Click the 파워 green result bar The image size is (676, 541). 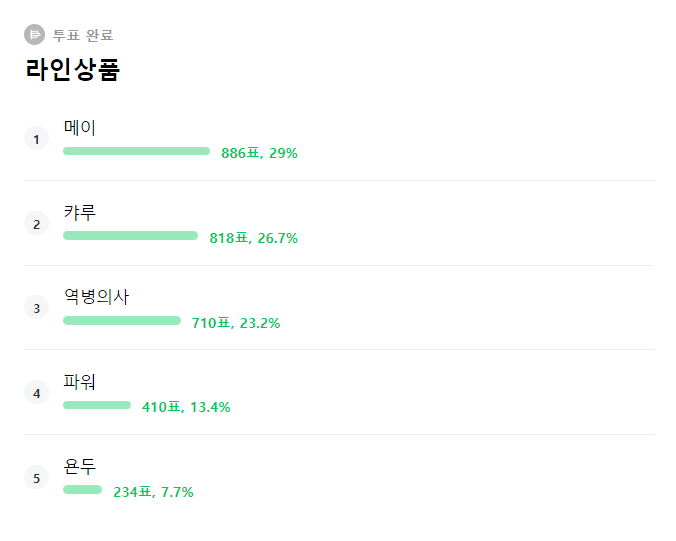click(97, 405)
